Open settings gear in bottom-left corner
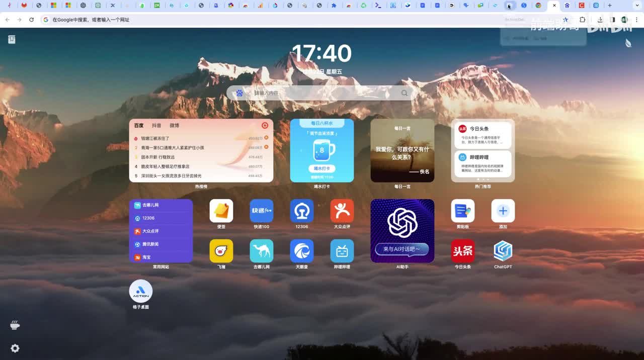This screenshot has width=644, height=360. click(15, 348)
